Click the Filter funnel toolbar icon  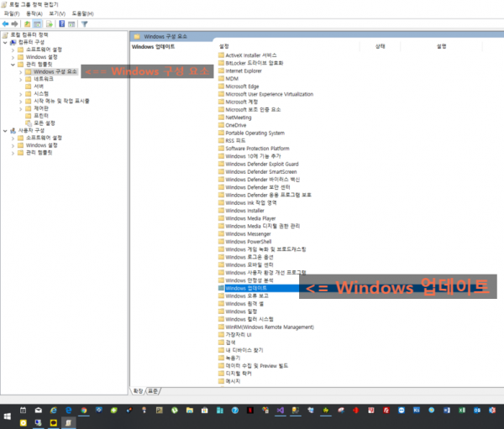point(84,24)
